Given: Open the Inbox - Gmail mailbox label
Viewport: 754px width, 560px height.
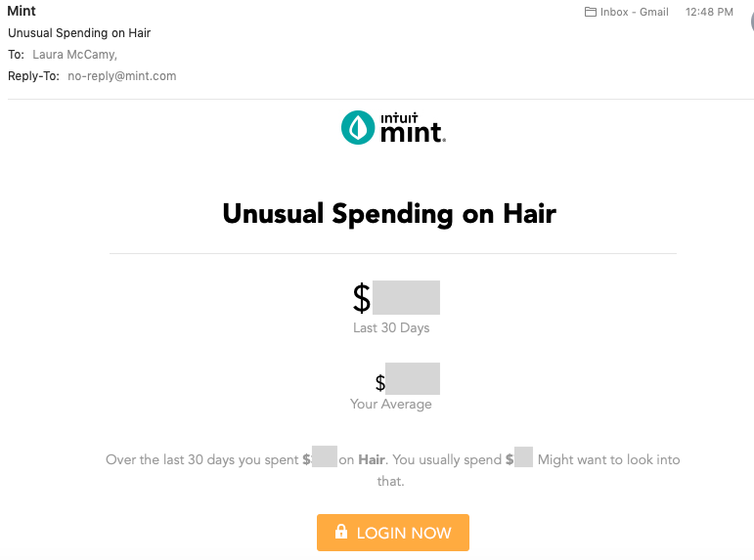Looking at the screenshot, I should (x=634, y=13).
